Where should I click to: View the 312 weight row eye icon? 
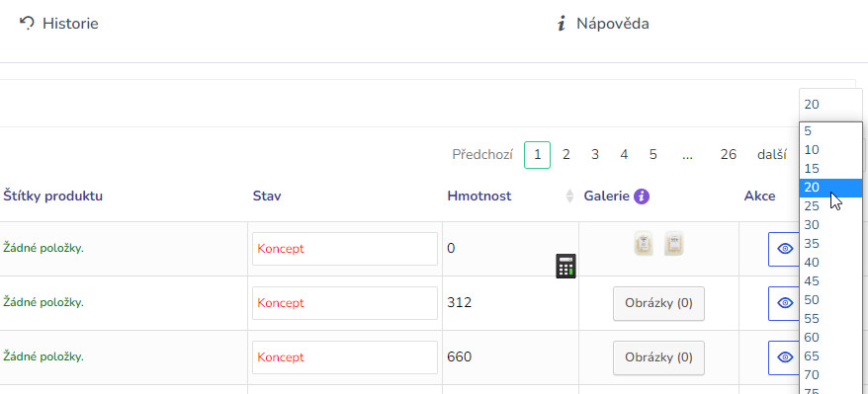(784, 303)
